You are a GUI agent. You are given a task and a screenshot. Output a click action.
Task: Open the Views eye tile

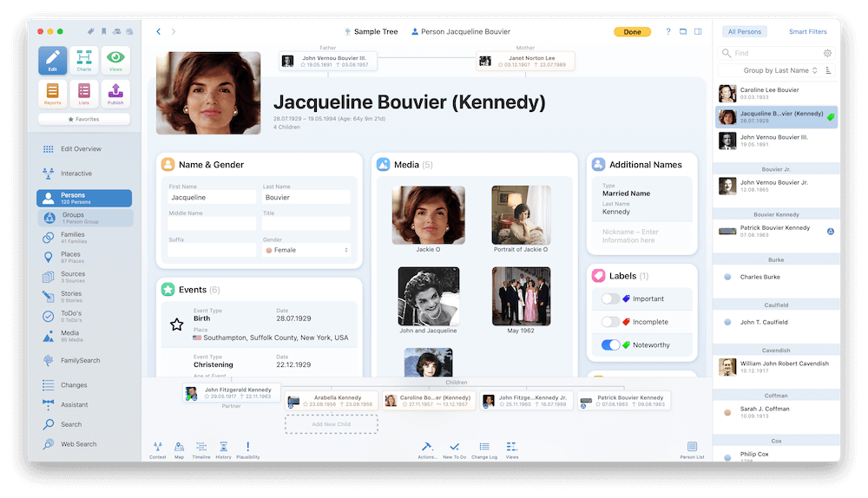click(x=115, y=61)
